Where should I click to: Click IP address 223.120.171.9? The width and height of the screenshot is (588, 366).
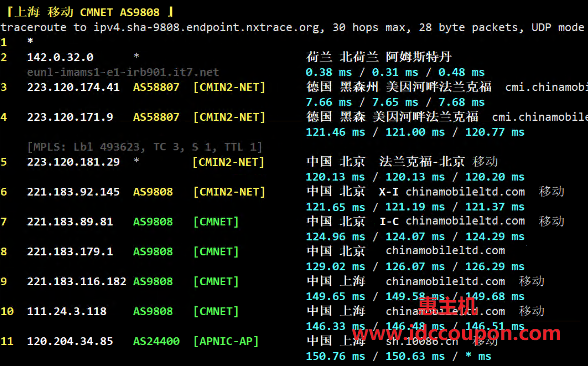tap(70, 117)
